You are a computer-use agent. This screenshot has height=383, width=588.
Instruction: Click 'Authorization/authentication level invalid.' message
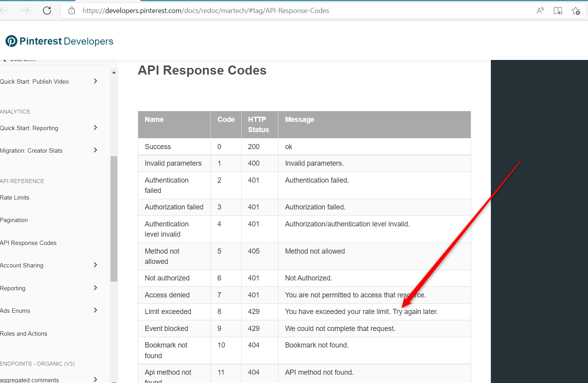[348, 224]
